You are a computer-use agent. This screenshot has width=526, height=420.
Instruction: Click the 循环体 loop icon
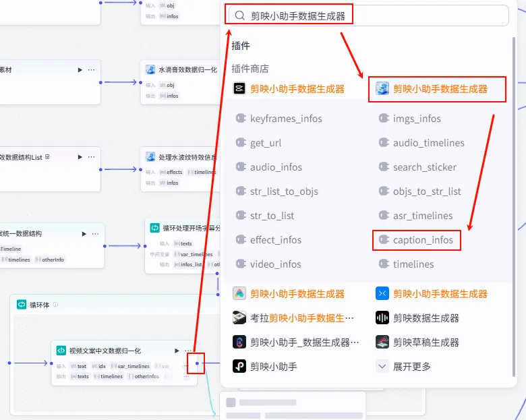point(22,305)
